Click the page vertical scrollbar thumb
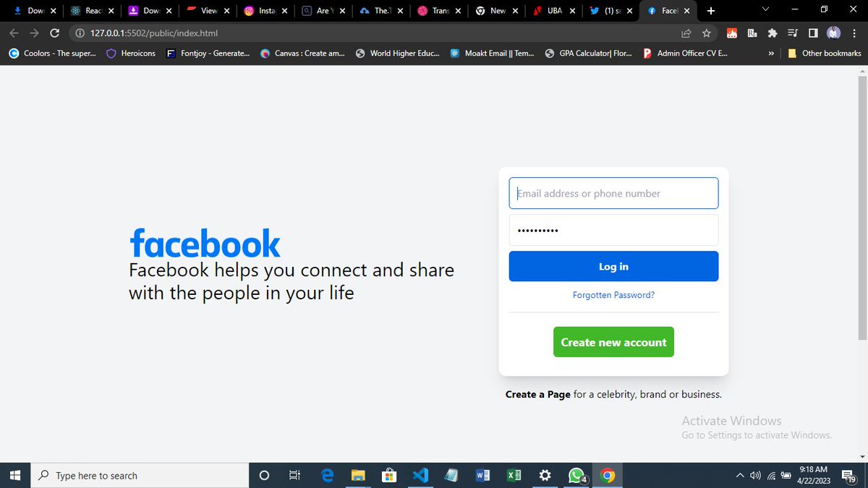Image resolution: width=868 pixels, height=488 pixels. pyautogui.click(x=861, y=208)
